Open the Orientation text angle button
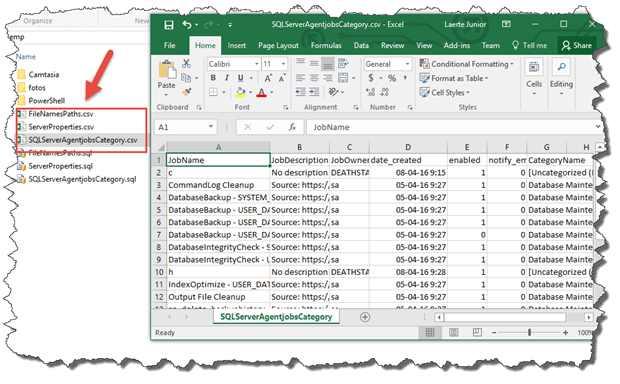620x384 pixels. pyautogui.click(x=333, y=92)
